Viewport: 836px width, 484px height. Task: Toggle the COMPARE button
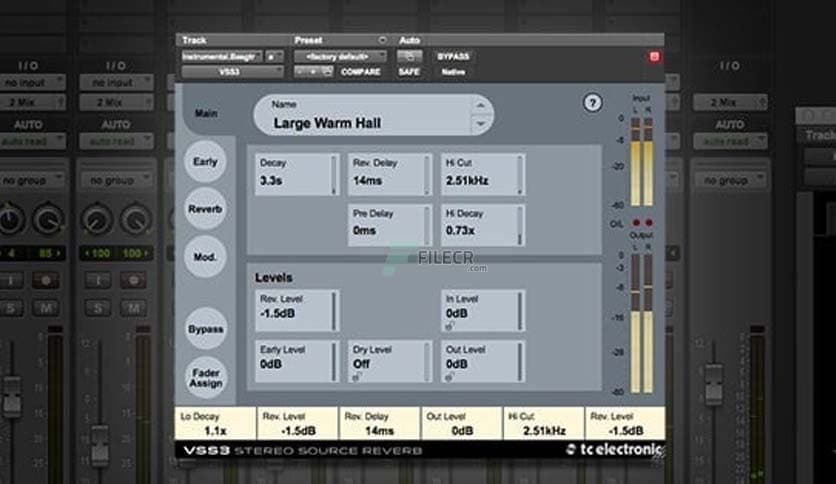pos(360,71)
